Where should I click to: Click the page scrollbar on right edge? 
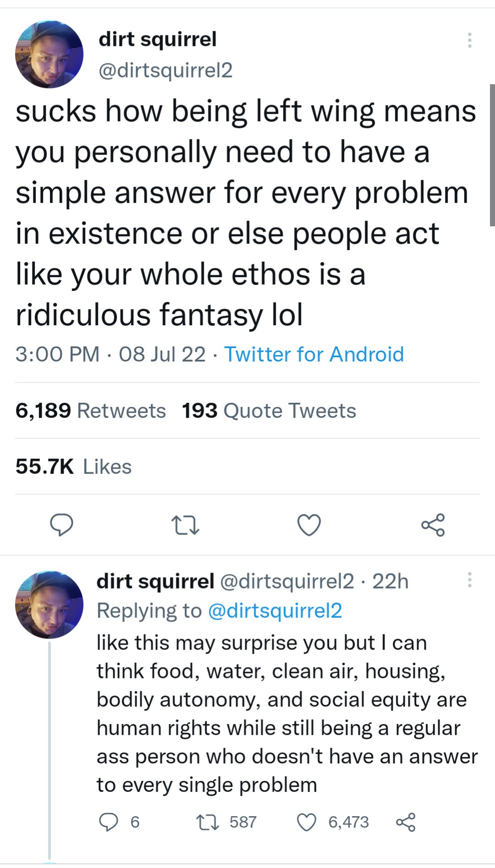(492, 155)
